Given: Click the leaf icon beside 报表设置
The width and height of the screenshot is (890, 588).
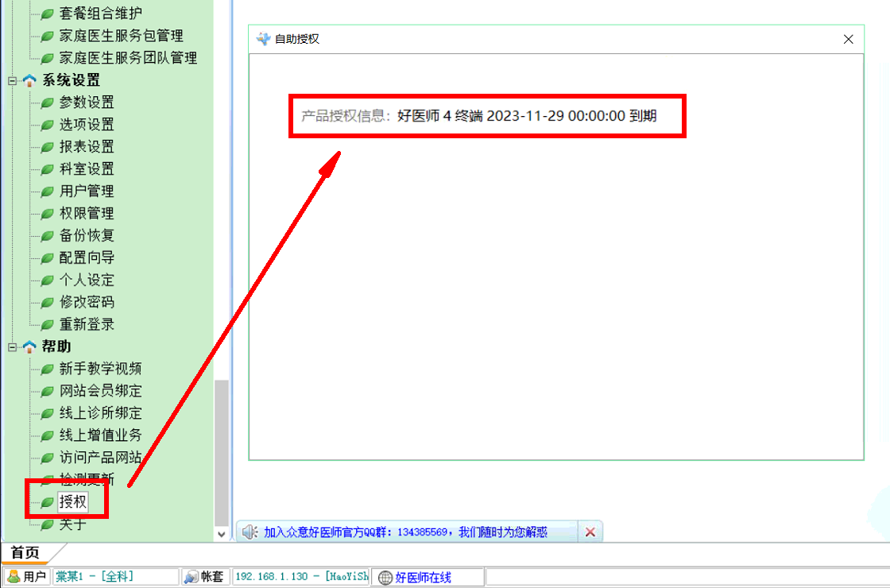Looking at the screenshot, I should click(47, 147).
